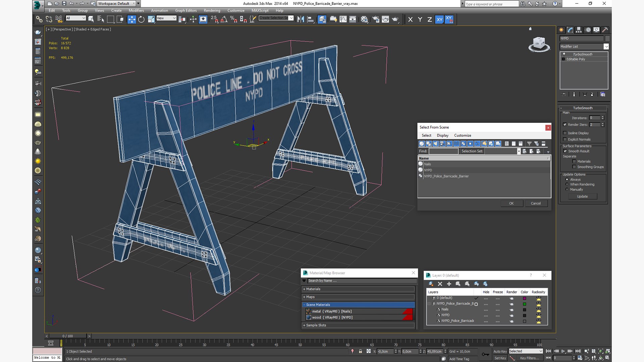Delete highlighted layers icon in Layer dialog
Image resolution: width=644 pixels, height=362 pixels.
point(440,284)
